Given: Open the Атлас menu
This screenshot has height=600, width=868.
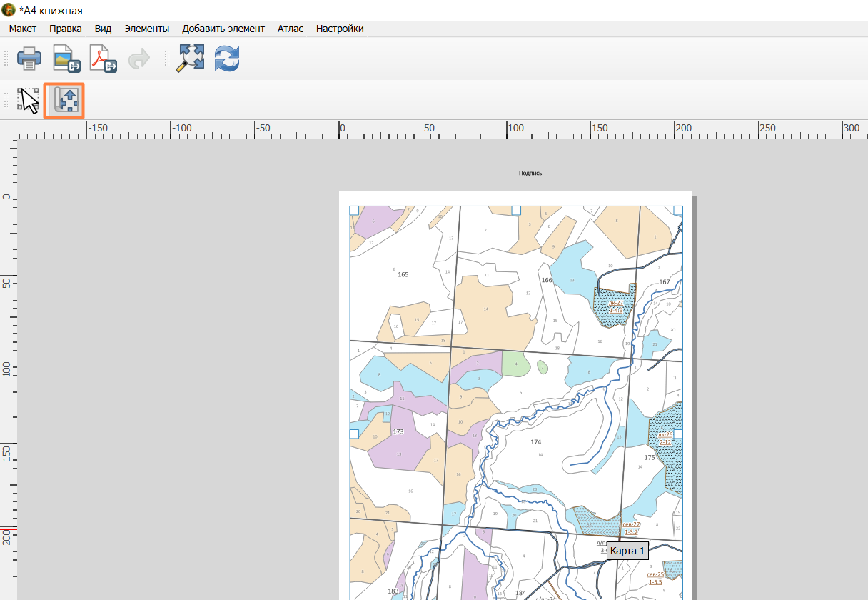Looking at the screenshot, I should 291,29.
